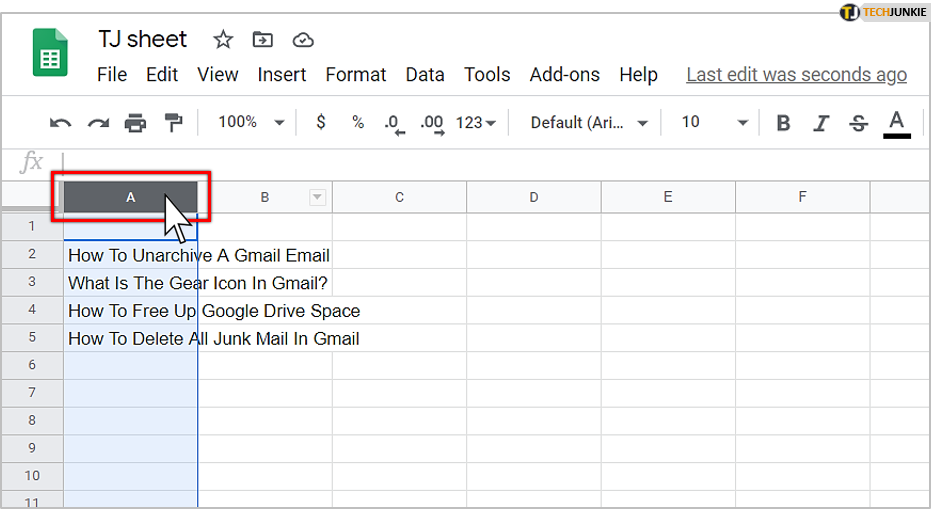
Task: Open the Last edit was seconds ago link
Action: coord(796,75)
